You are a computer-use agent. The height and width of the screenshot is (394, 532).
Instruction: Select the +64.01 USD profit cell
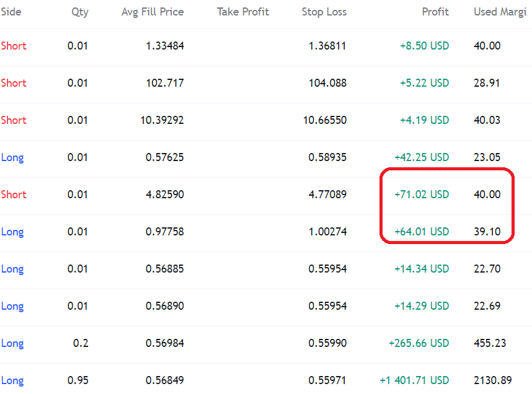point(422,232)
